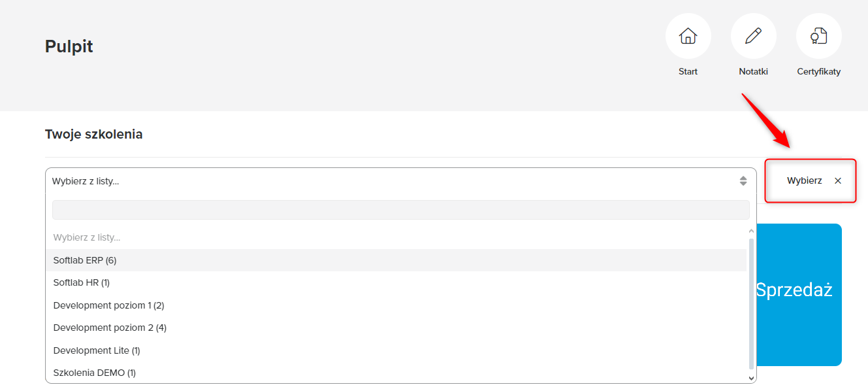Select Softlab ERP (6) option
Viewport: 868px width, 389px height.
(x=85, y=260)
